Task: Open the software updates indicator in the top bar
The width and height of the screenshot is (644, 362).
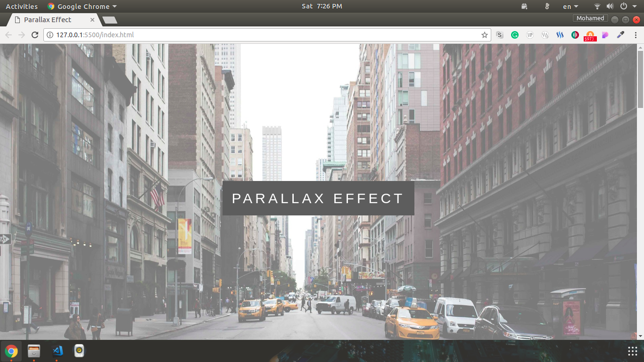Action: point(525,7)
